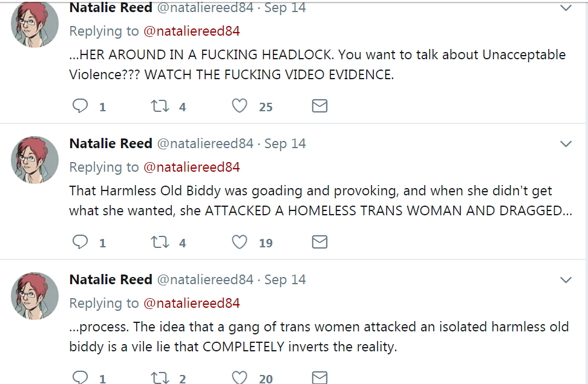
Task: Click Natalie Reed name on second tweet
Action: click(x=111, y=144)
